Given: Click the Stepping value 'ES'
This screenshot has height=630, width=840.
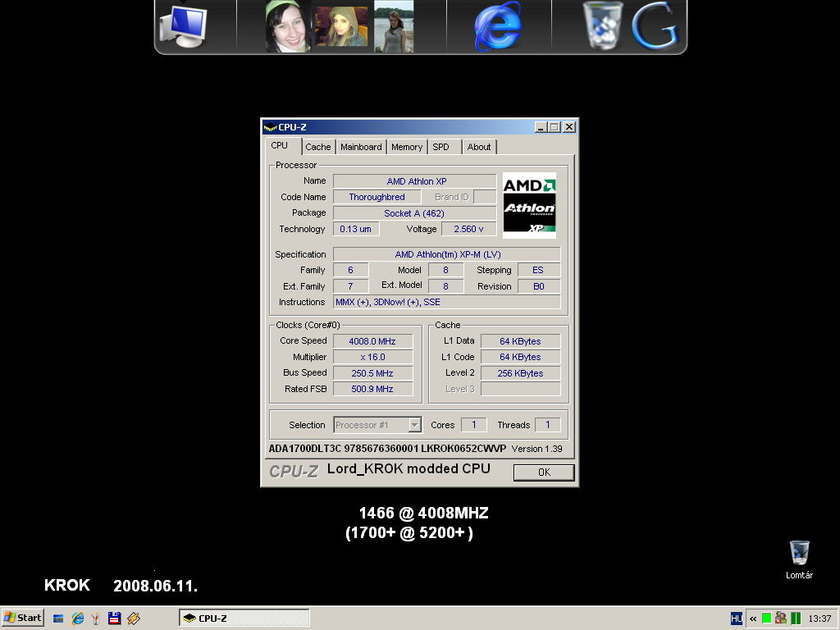Looking at the screenshot, I should (538, 270).
